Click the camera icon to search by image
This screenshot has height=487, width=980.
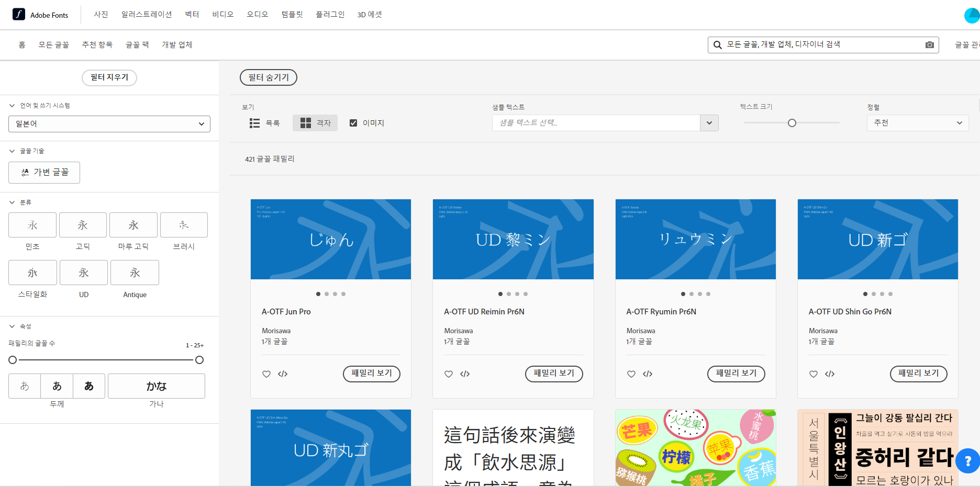(x=930, y=45)
